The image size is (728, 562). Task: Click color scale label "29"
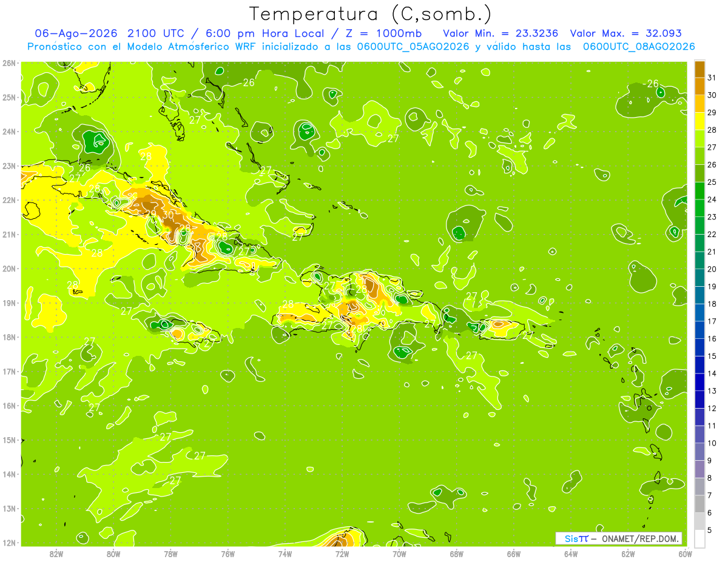(712, 113)
